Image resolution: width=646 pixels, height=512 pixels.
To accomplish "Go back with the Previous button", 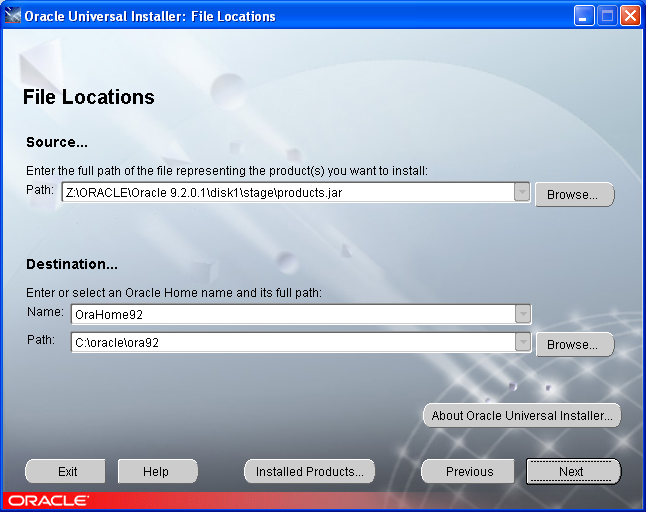I will 468,471.
